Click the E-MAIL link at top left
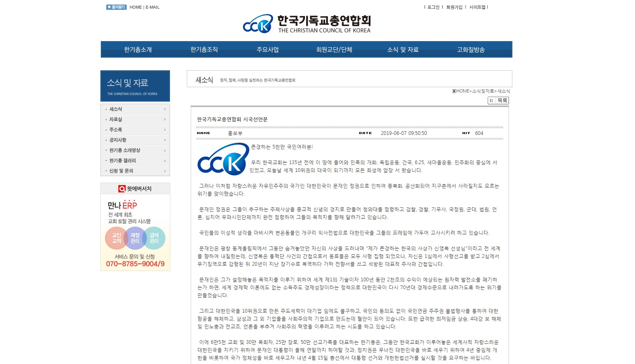 click(152, 7)
